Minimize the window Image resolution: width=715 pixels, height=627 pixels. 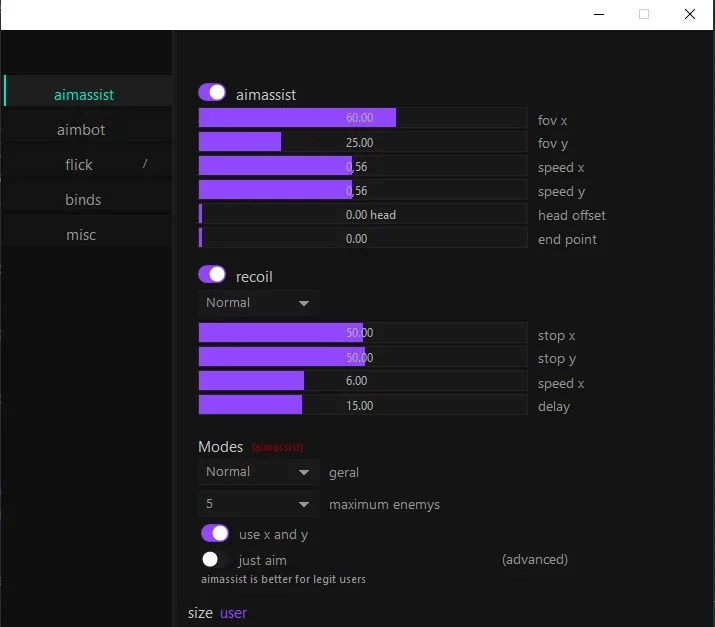599,14
